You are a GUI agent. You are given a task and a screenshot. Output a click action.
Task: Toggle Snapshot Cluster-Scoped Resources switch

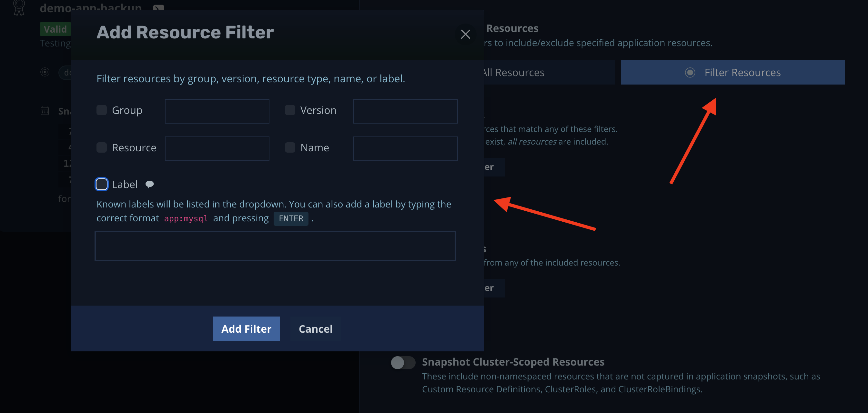[403, 362]
